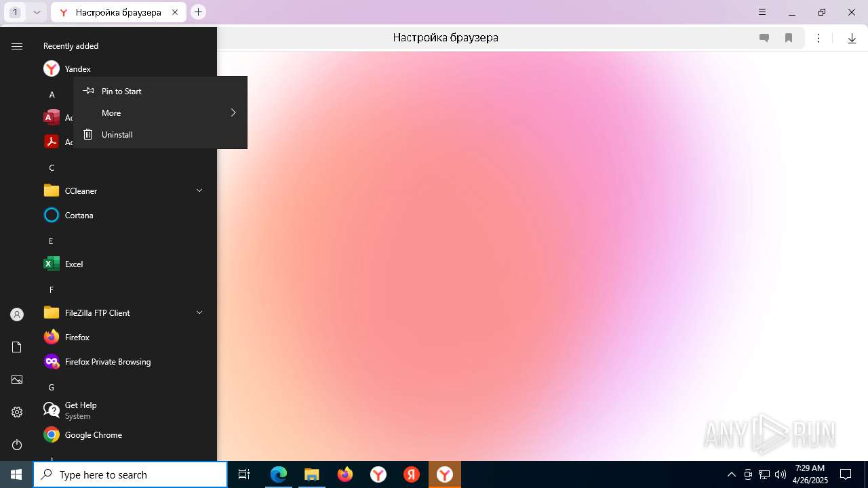The image size is (868, 488).
Task: Open the round white Yandex Browser taskbar icon
Action: click(x=378, y=474)
